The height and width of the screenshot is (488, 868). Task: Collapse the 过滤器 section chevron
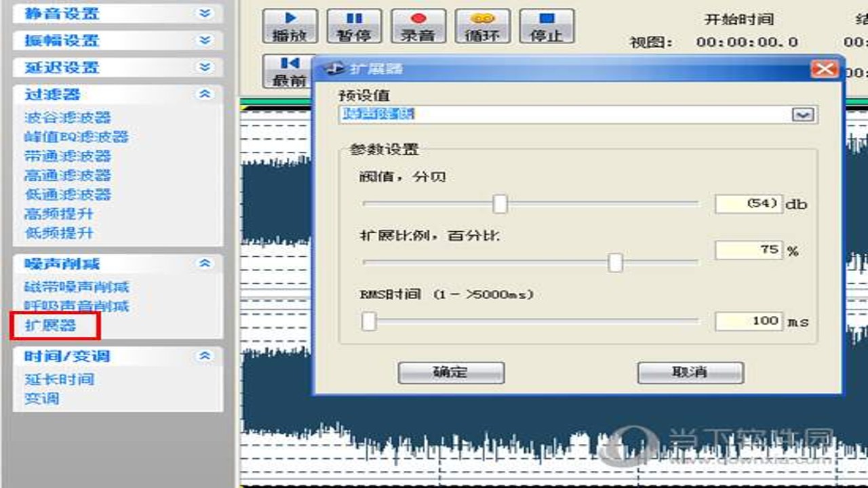tap(205, 94)
